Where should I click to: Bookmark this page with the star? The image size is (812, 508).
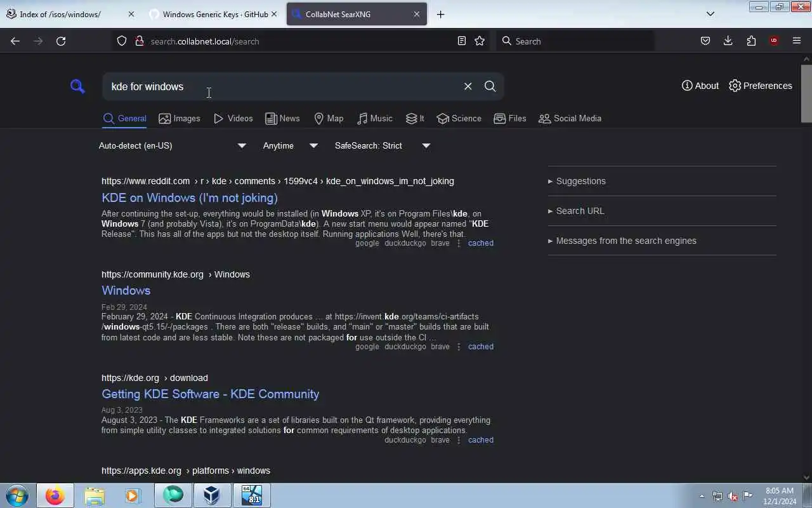point(480,41)
